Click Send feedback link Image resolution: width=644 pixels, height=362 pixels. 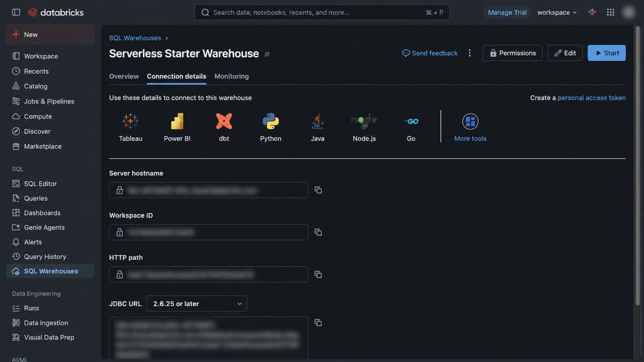point(430,53)
